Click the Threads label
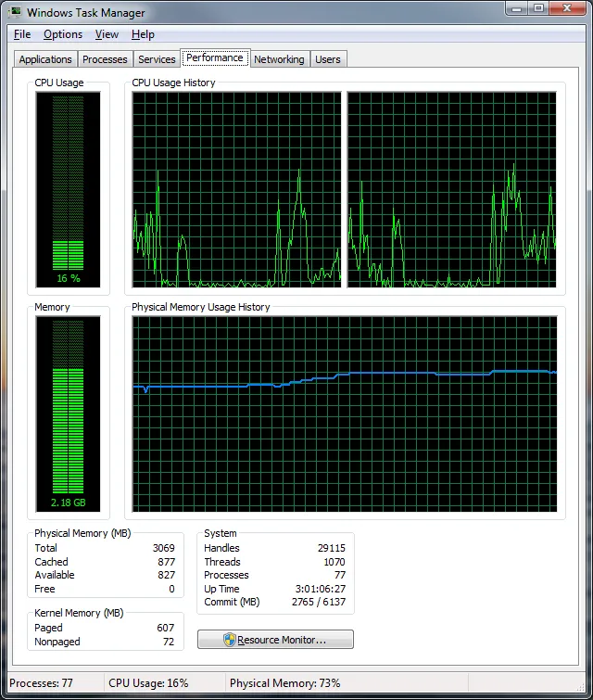 (222, 562)
